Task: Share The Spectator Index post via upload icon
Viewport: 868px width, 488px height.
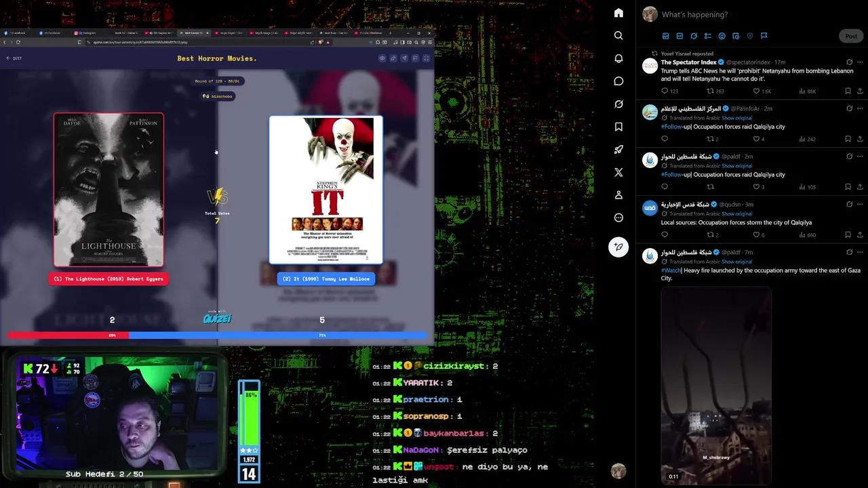Action: pos(860,91)
